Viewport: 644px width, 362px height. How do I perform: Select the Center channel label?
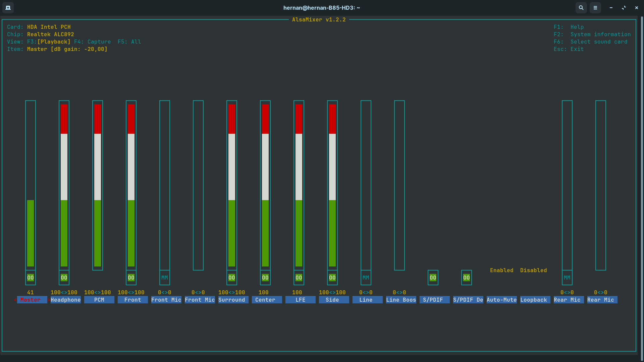click(267, 300)
